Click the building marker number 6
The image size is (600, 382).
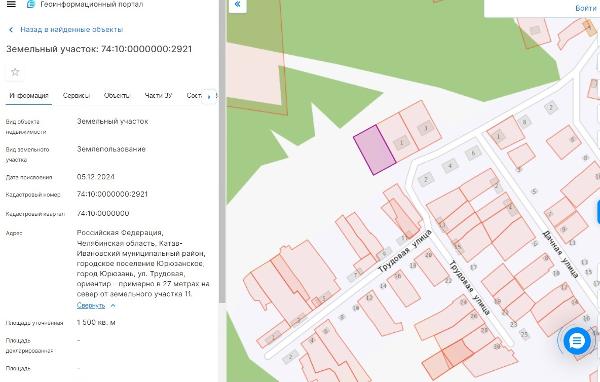[x=473, y=153]
